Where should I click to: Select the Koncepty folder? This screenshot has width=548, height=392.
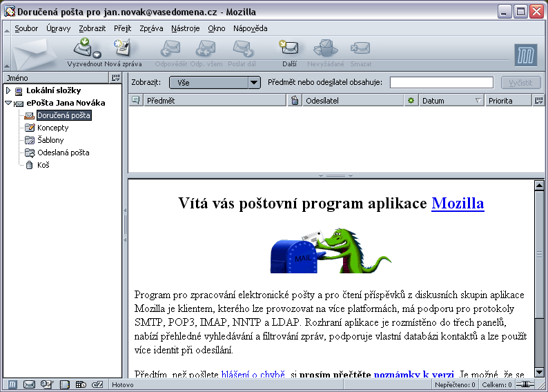click(52, 128)
